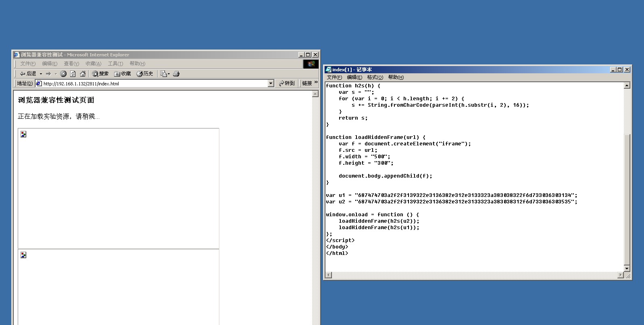Click the 'f.width = "500";' line
The width and height of the screenshot is (644, 325).
365,157
